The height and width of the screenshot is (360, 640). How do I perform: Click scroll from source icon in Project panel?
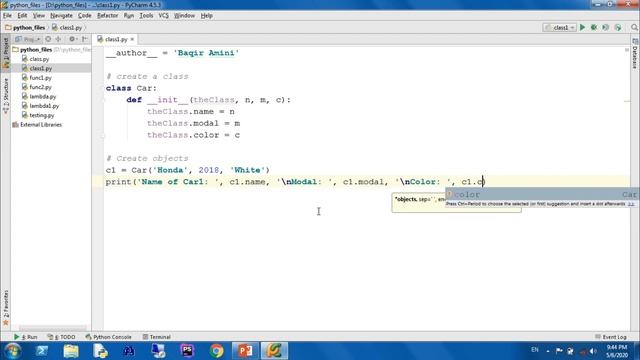coord(48,39)
